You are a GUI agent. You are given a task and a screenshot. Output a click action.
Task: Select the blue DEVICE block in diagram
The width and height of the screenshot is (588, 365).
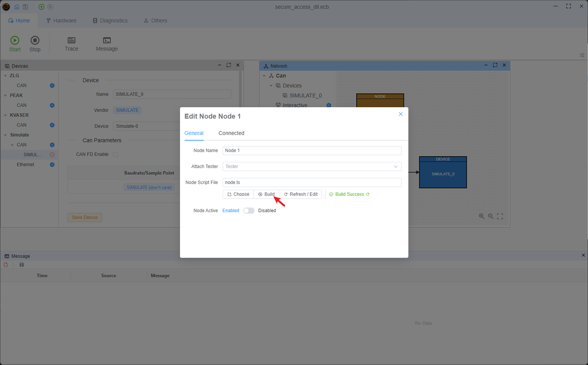443,172
